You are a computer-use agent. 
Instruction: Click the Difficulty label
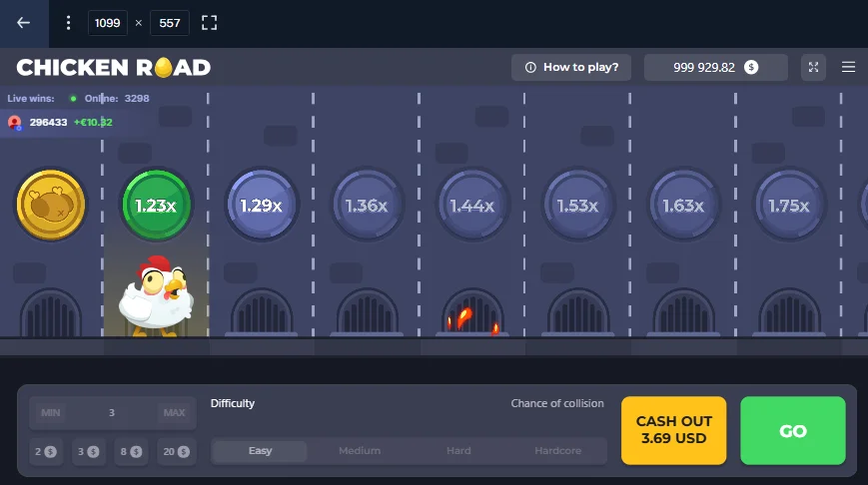tap(233, 403)
